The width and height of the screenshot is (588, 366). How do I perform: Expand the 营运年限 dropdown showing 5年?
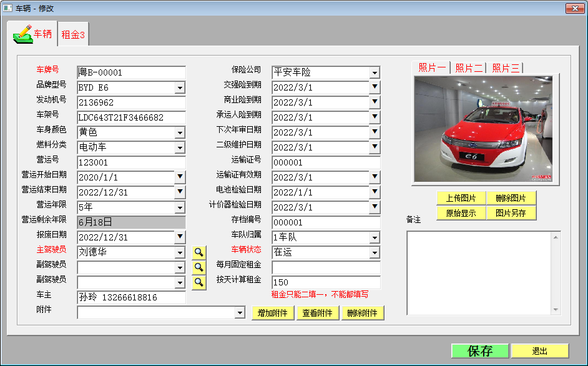tap(180, 207)
